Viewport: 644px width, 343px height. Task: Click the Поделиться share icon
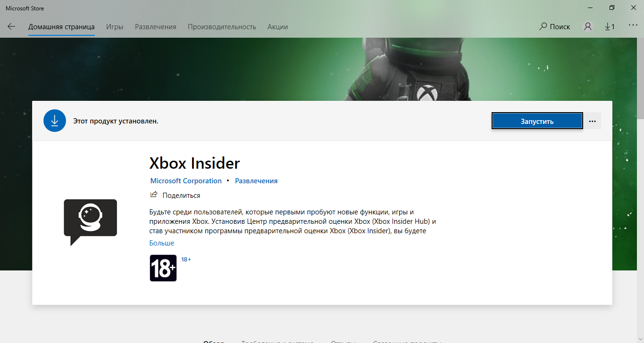tap(154, 195)
